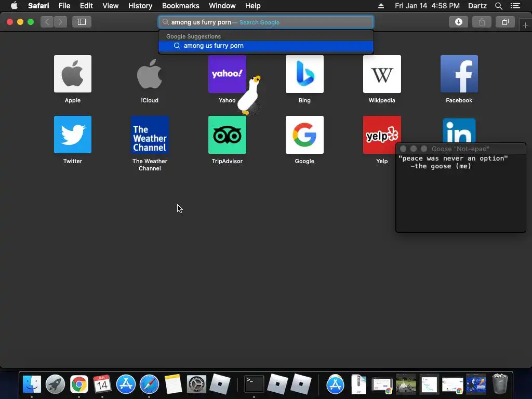This screenshot has width=532, height=399.
Task: Open the Window menu
Action: (222, 6)
